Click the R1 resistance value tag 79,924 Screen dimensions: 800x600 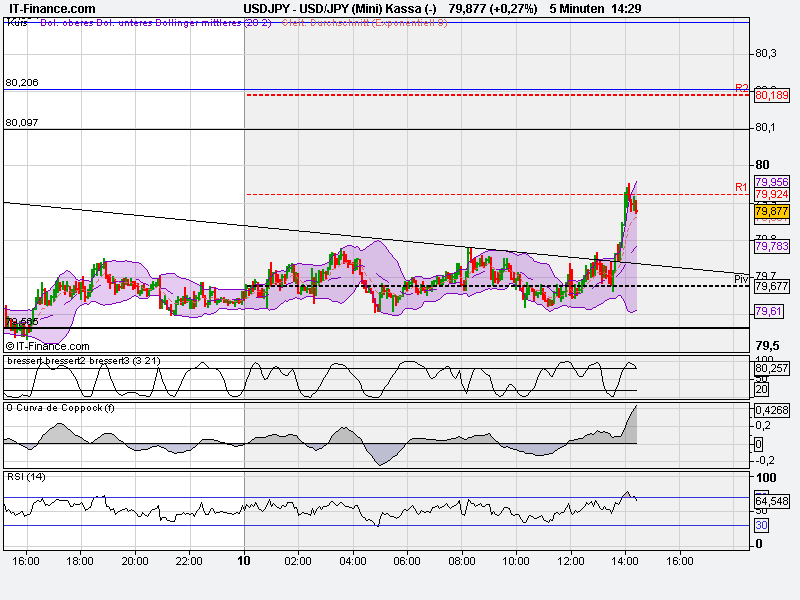tap(771, 194)
